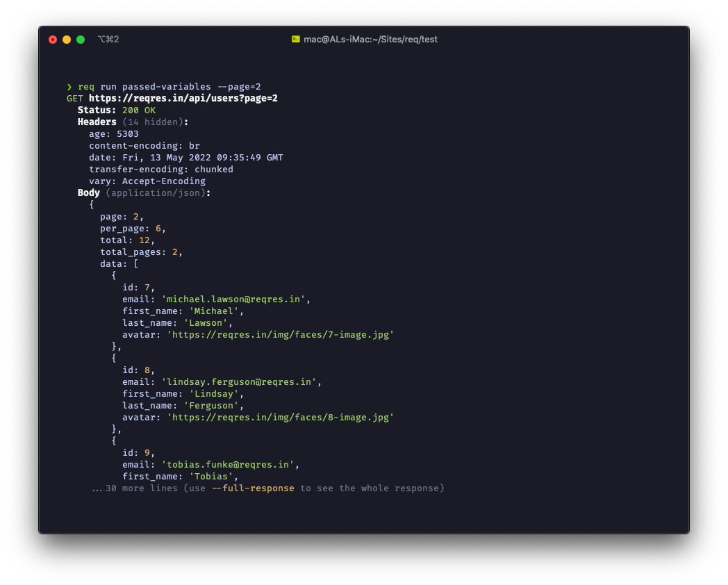Viewport: 728px width, 585px height.
Task: Click the ⌥⌘2 shortcut label
Action: coord(108,40)
